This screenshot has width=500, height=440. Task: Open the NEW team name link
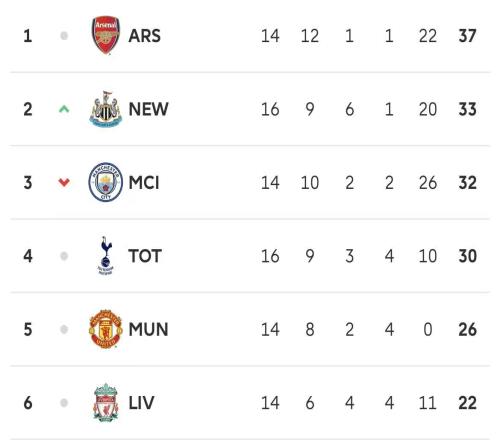click(148, 109)
